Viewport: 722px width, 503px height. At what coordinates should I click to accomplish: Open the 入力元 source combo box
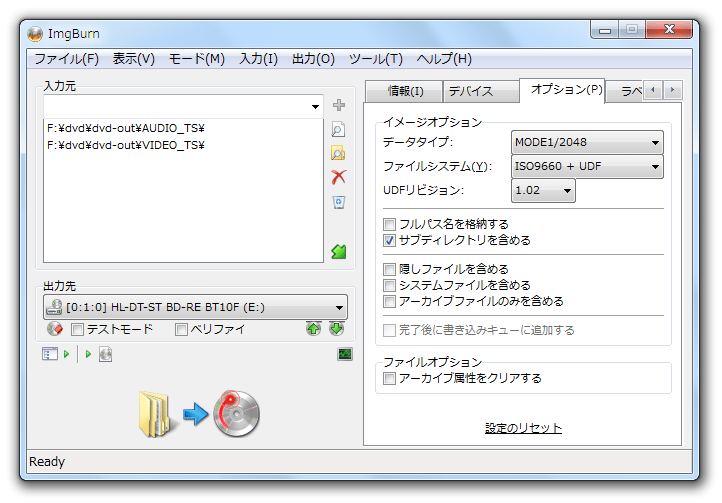point(183,107)
